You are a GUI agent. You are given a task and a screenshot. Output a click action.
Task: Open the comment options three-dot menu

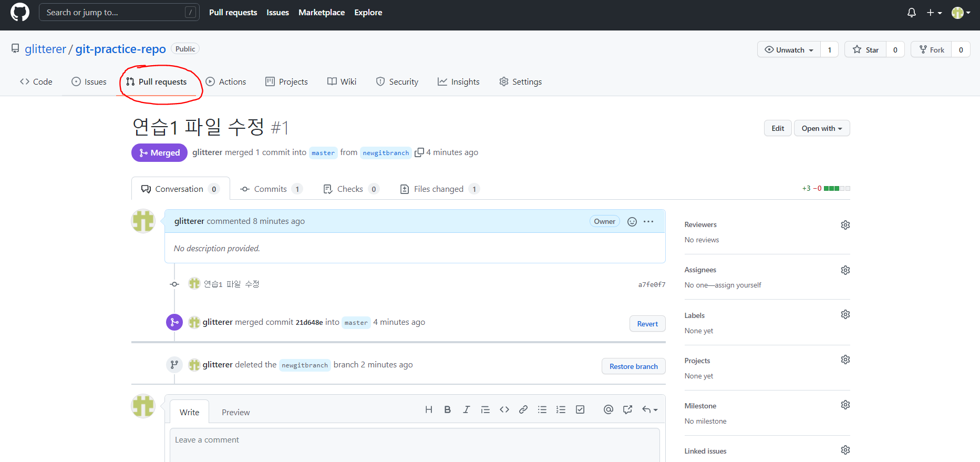click(648, 222)
